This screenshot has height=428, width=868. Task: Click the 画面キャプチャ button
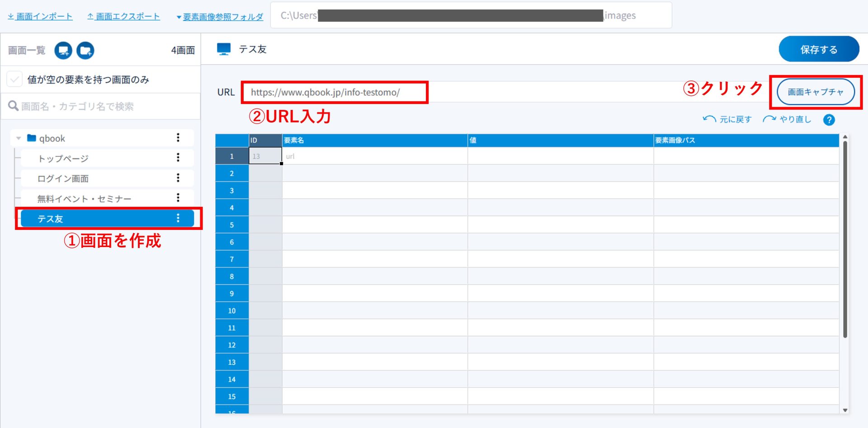815,92
